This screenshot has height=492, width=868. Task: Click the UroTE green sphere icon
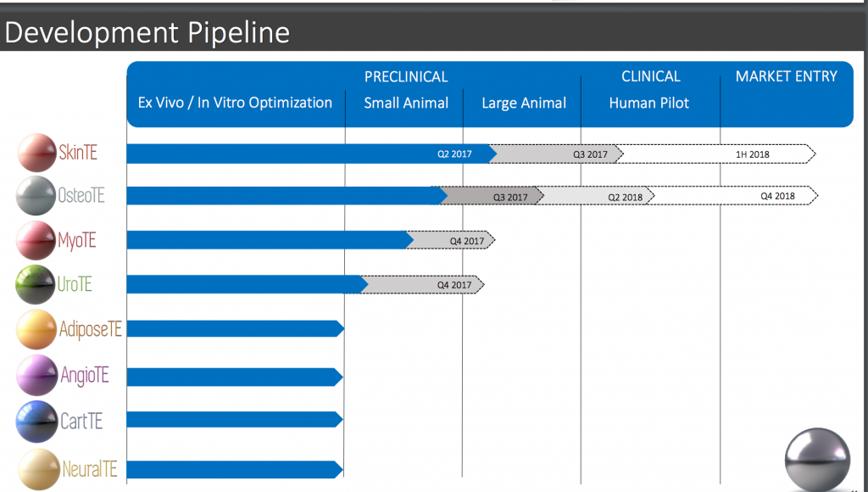click(x=36, y=285)
